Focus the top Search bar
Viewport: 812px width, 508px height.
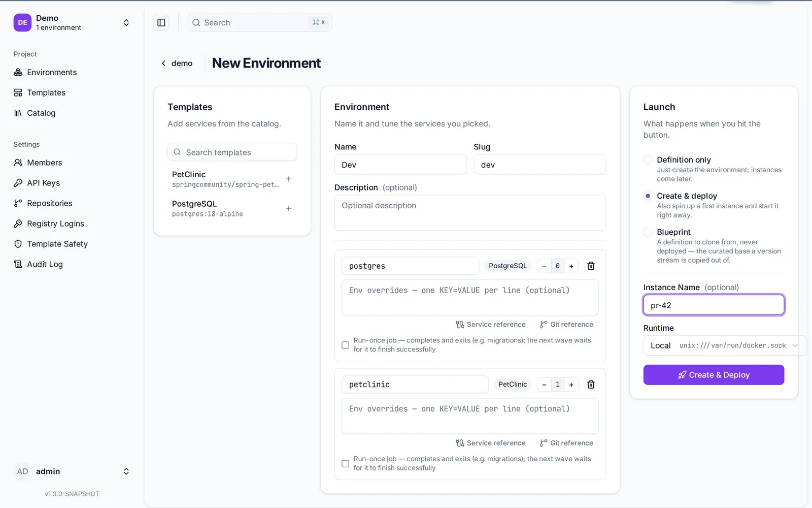260,22
